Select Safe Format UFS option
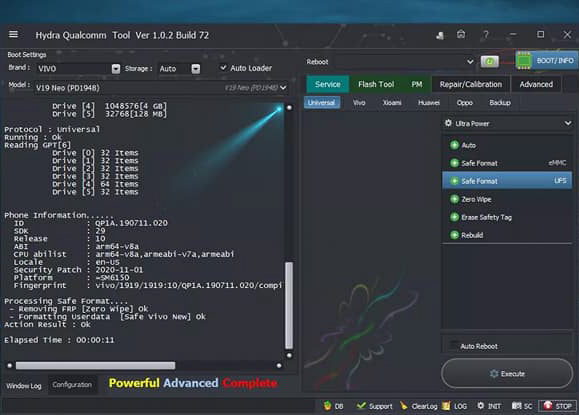 pos(507,181)
